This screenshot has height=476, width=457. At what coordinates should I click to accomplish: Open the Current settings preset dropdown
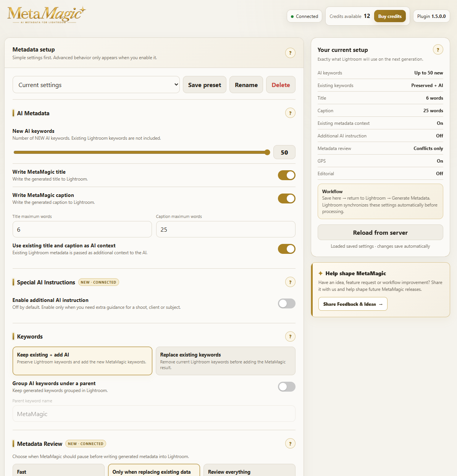click(96, 85)
